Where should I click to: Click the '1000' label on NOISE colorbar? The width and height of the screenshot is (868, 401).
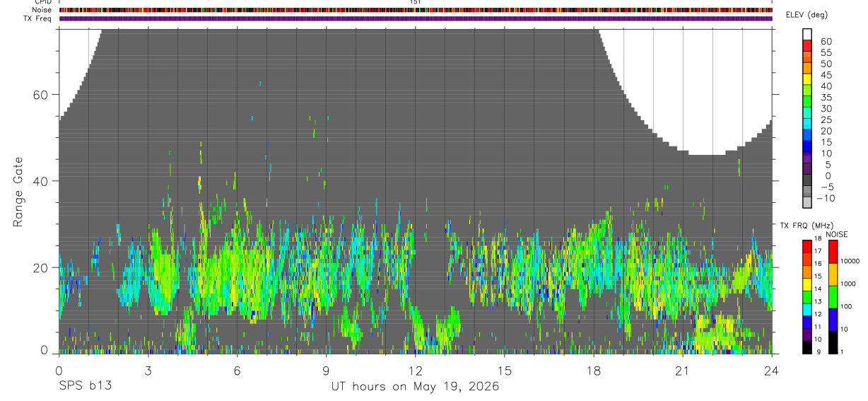848,284
